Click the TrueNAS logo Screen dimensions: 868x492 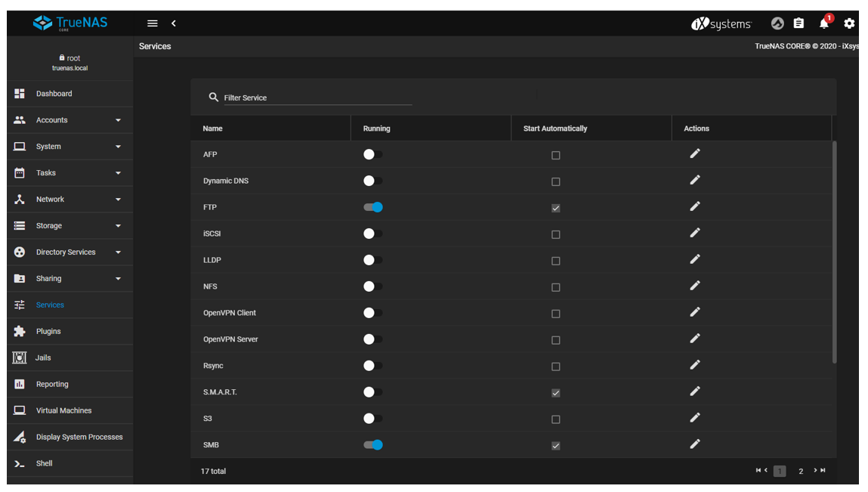pyautogui.click(x=70, y=23)
